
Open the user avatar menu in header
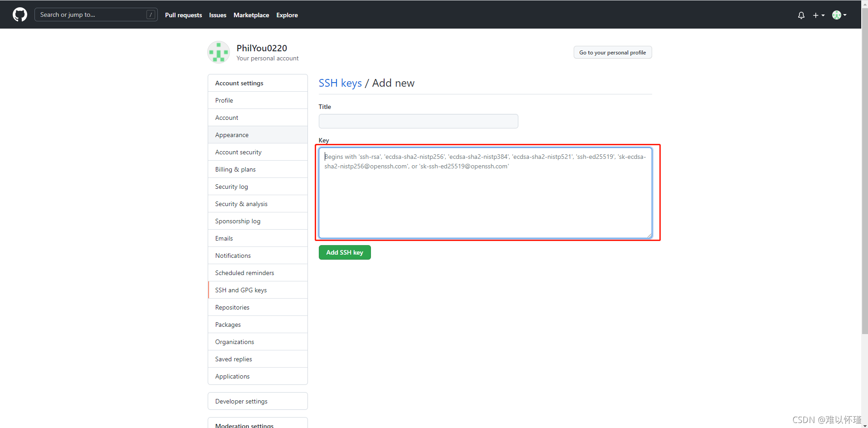tap(839, 15)
